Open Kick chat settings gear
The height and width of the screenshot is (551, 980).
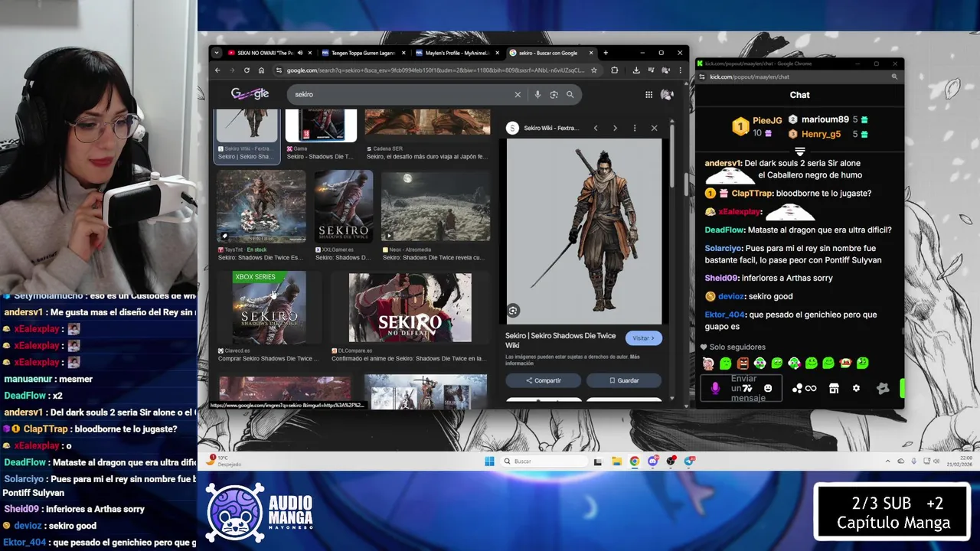[x=856, y=388]
